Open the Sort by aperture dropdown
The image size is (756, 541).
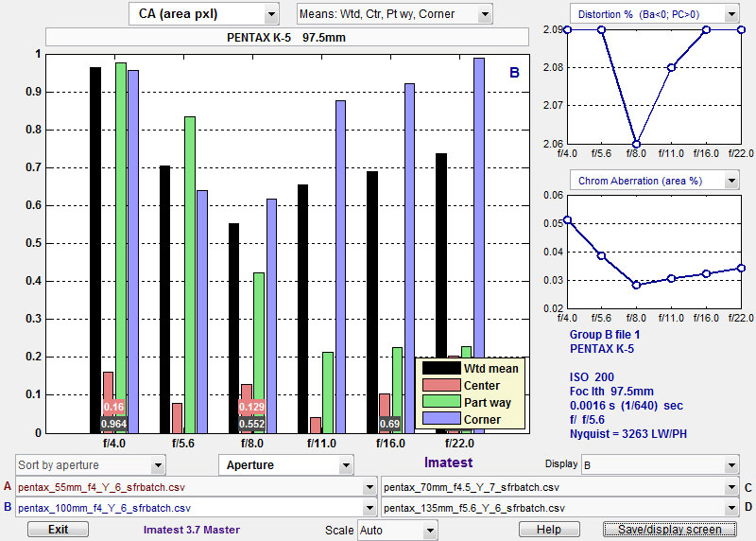coord(91,465)
